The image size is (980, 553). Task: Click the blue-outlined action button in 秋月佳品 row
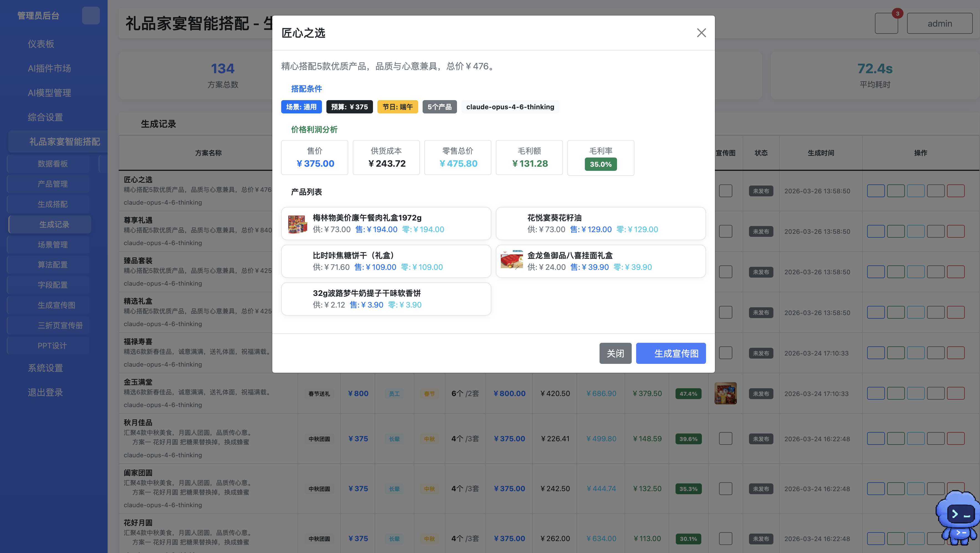(875, 439)
